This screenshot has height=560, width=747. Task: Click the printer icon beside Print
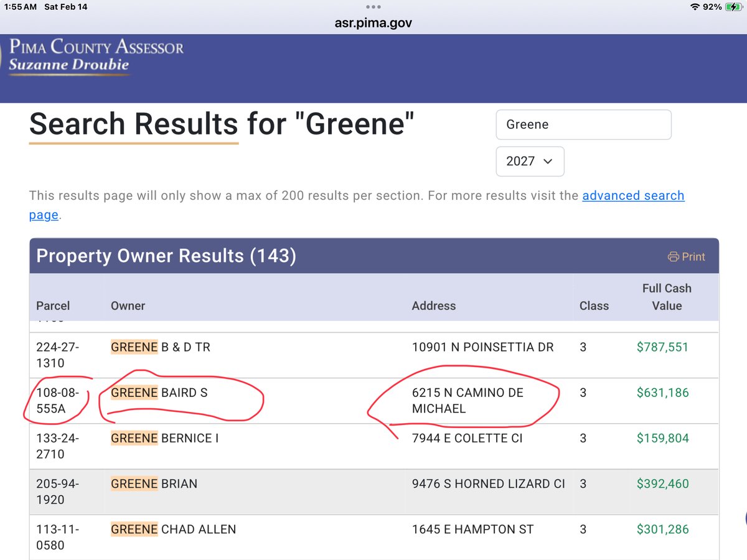(x=673, y=256)
